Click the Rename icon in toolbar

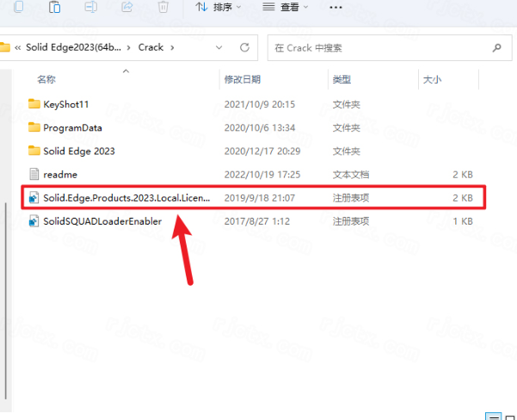[91, 7]
